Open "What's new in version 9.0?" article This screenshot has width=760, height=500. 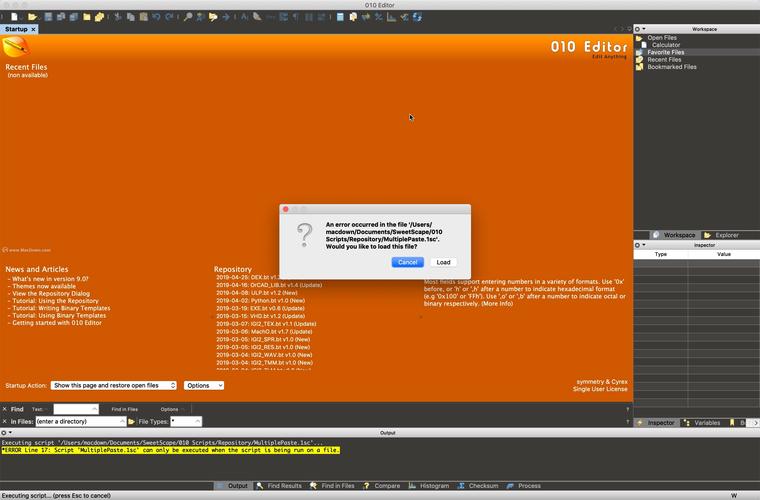pyautogui.click(x=50, y=279)
